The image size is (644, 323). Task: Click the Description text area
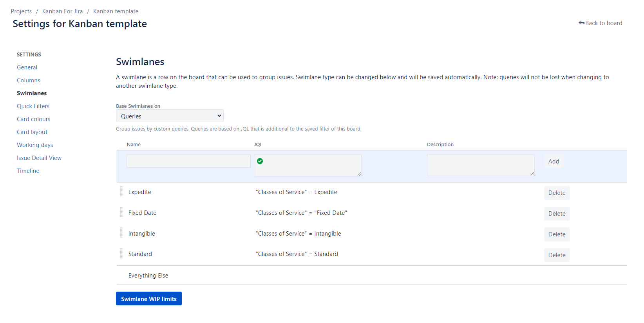(x=481, y=165)
